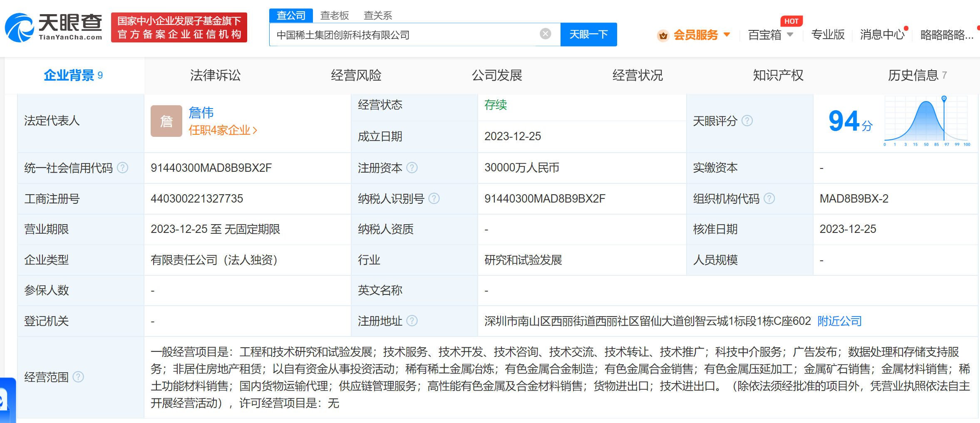Select organization code MAD8B9BX-2
This screenshot has width=980, height=423.
[x=854, y=199]
